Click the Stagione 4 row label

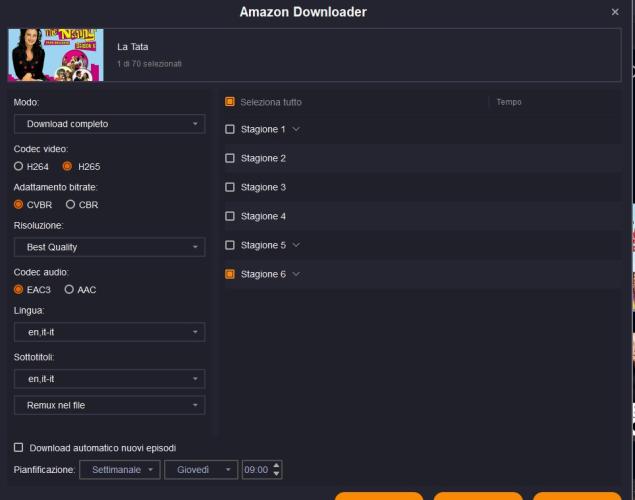pos(263,217)
